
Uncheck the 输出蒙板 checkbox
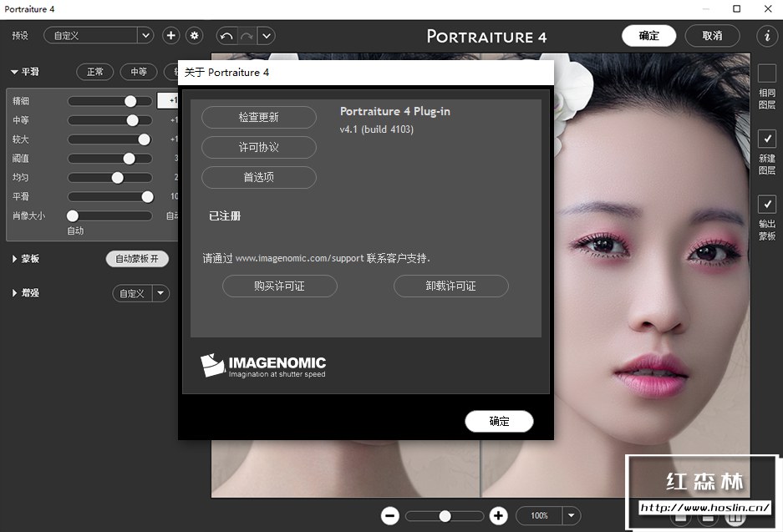767,204
